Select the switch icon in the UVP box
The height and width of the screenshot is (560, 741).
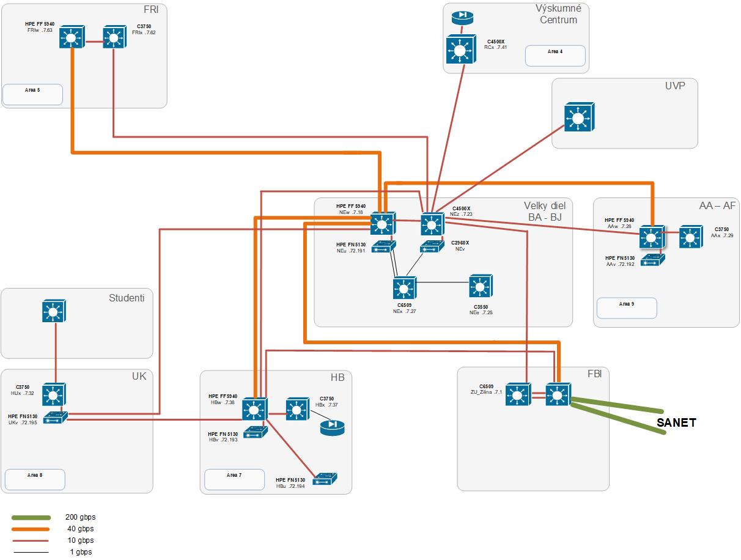(x=578, y=116)
